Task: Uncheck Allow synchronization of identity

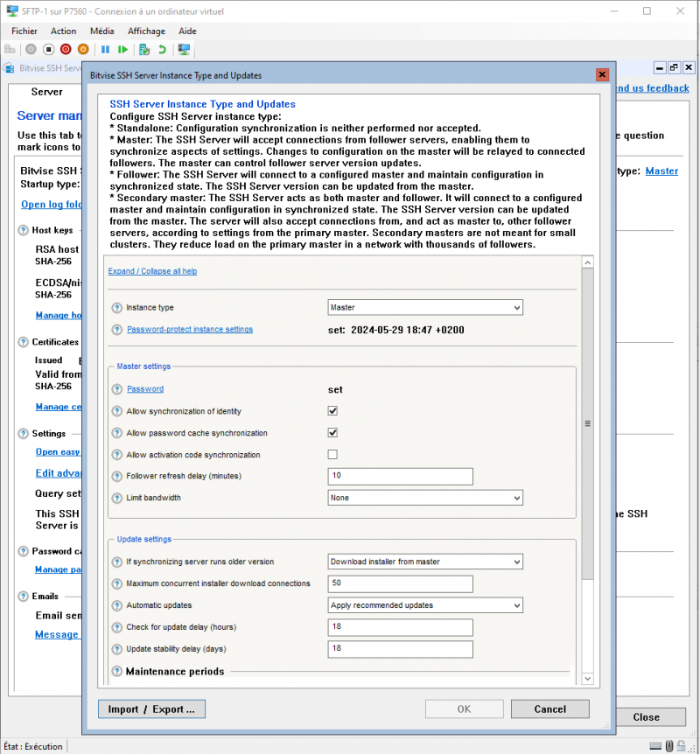Action: coord(332,410)
